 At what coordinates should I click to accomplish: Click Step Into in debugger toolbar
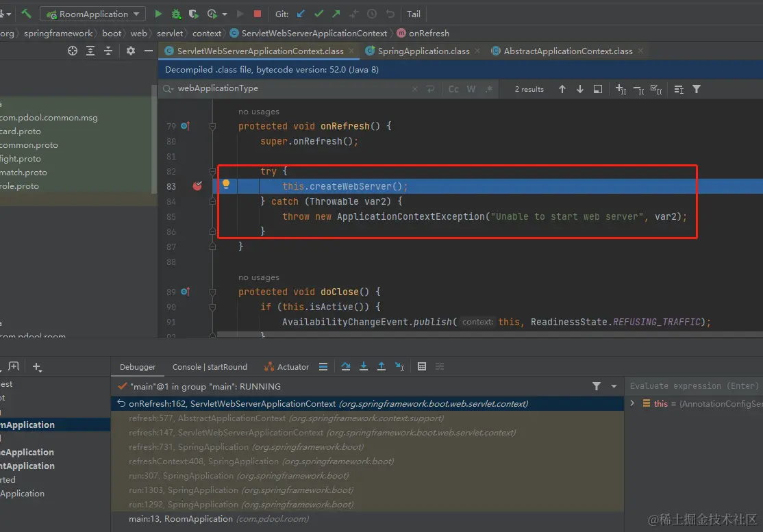pos(364,367)
